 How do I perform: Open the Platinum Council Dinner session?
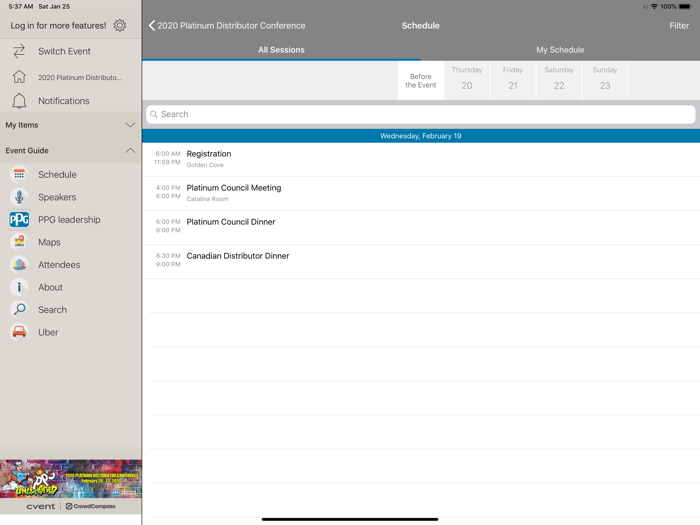click(421, 227)
